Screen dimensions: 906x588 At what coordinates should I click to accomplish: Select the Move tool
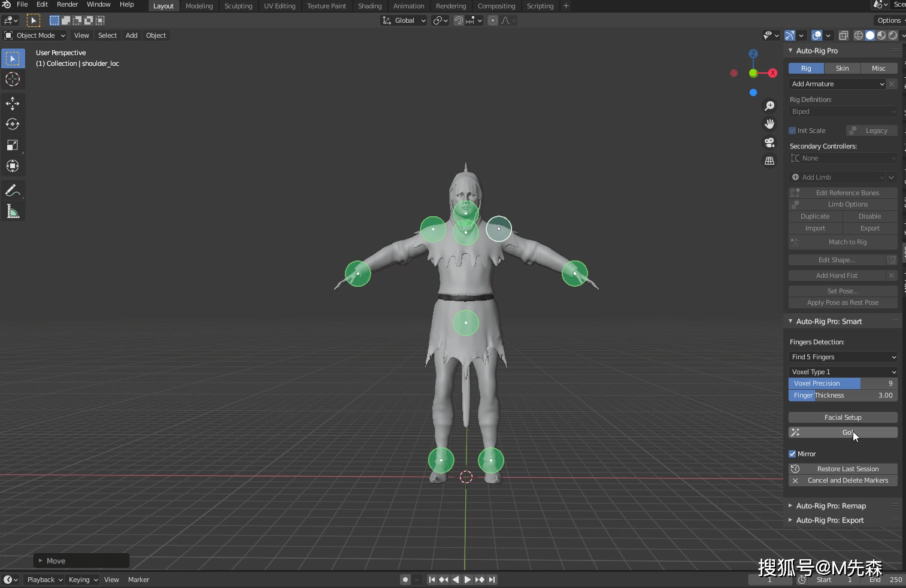(x=13, y=104)
